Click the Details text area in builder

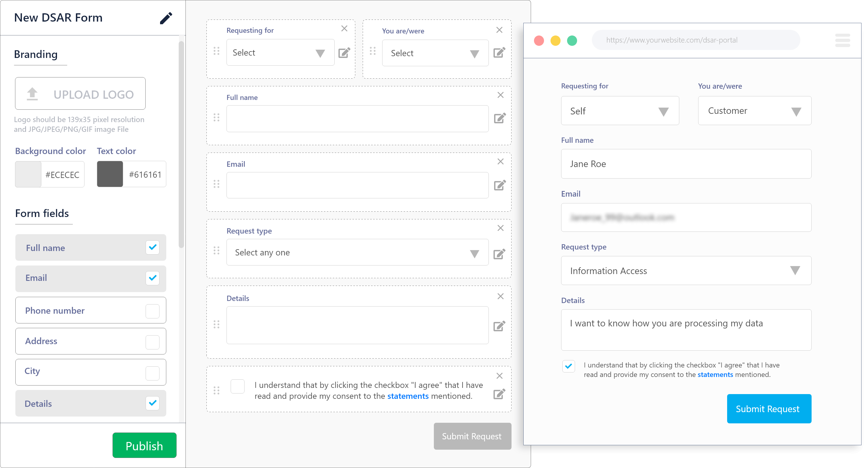point(358,325)
